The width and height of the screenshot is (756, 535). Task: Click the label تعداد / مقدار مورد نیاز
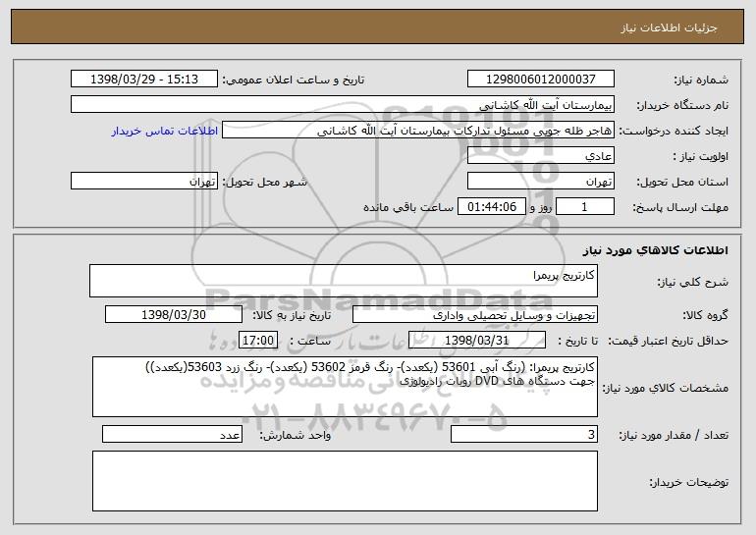674,435
